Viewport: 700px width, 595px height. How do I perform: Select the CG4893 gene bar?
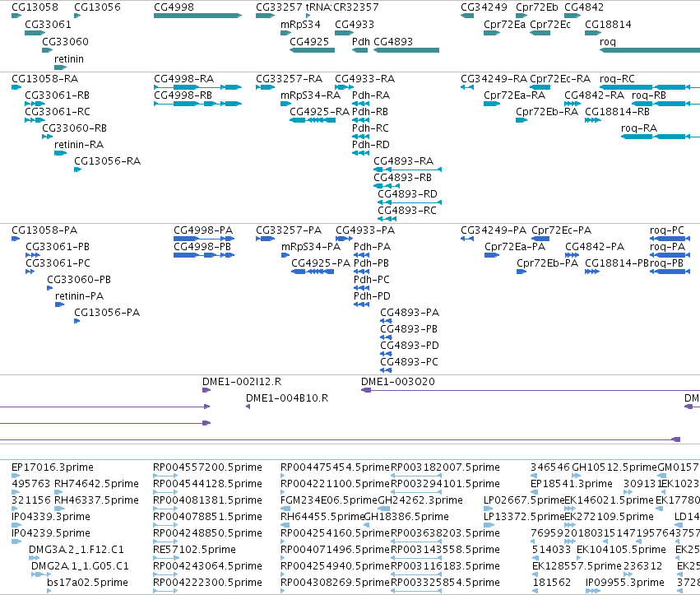[x=406, y=50]
